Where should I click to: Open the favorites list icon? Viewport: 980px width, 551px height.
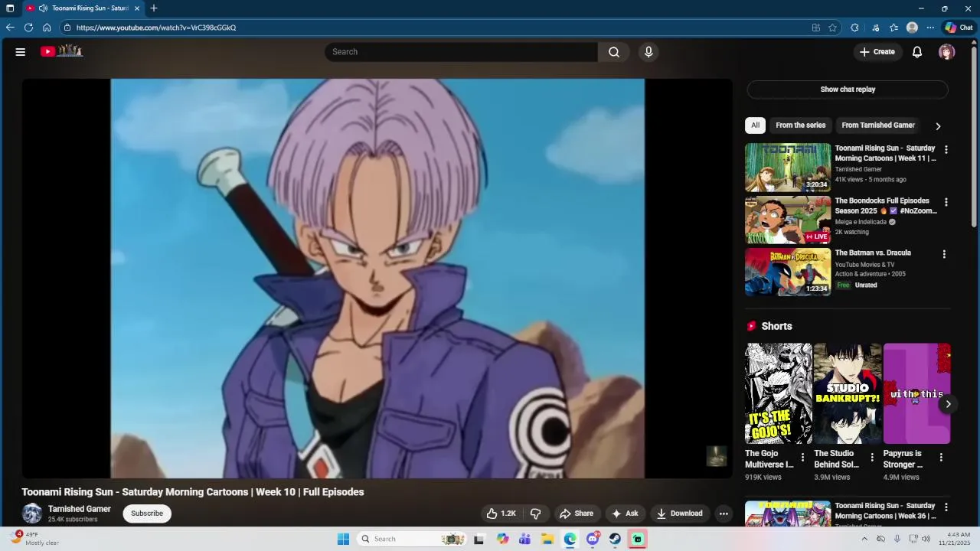[x=893, y=28]
